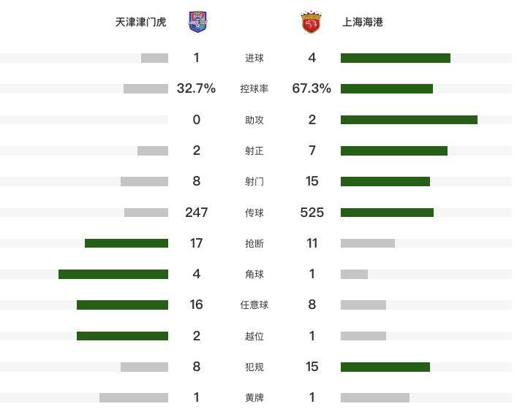The height and width of the screenshot is (420, 517).
Task: Select the 控球率 possession label
Action: coord(254,88)
